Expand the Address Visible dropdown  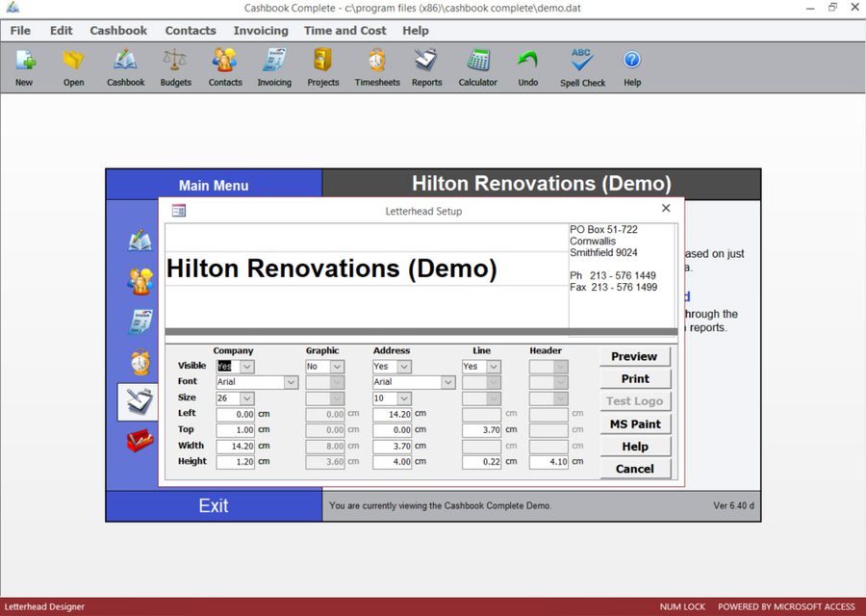coord(404,367)
